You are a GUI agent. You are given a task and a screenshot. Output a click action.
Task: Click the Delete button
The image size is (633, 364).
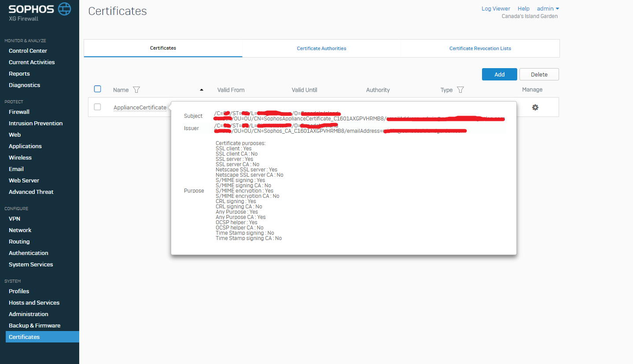coord(539,74)
